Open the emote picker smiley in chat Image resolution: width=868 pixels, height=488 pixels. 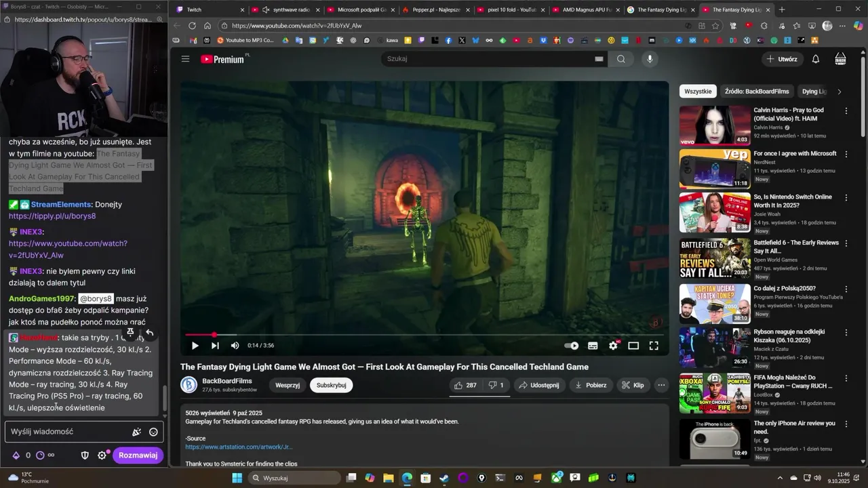click(x=153, y=432)
